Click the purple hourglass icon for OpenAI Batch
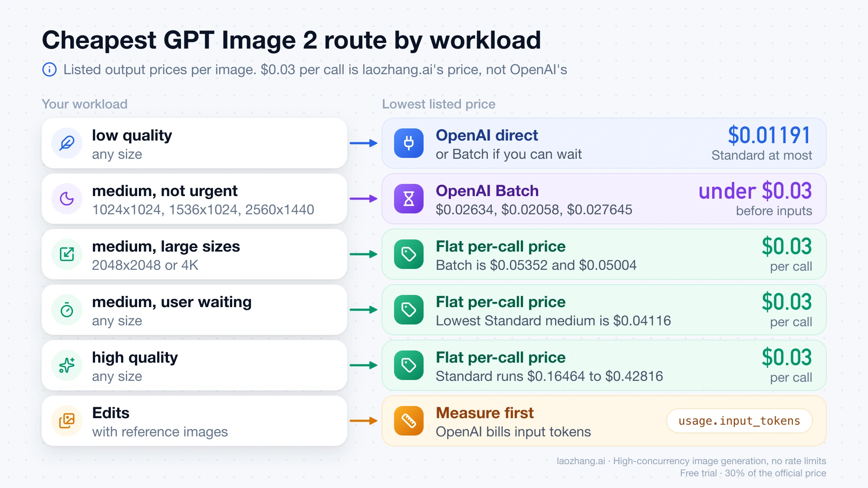This screenshot has height=488, width=868. [409, 199]
